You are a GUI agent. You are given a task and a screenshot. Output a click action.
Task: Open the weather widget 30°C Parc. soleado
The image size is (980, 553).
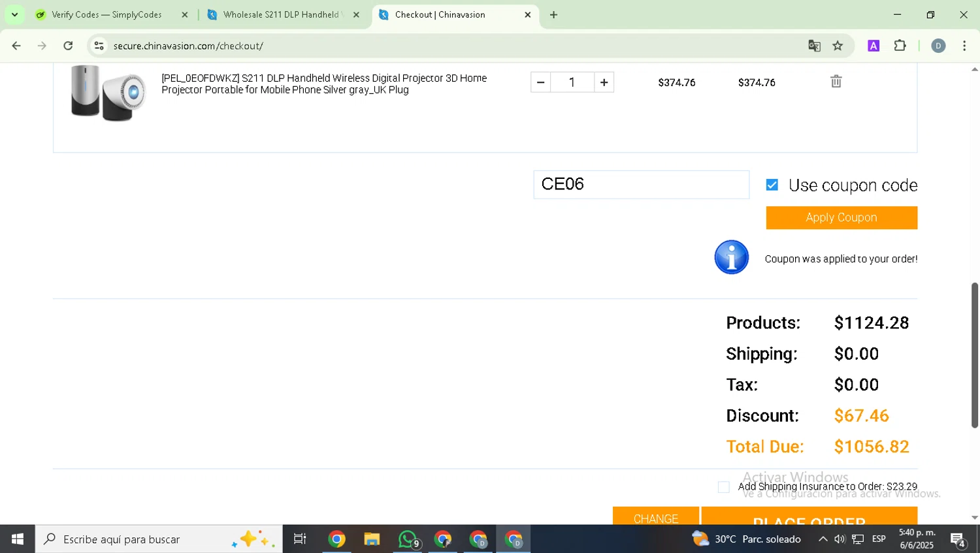(746, 539)
